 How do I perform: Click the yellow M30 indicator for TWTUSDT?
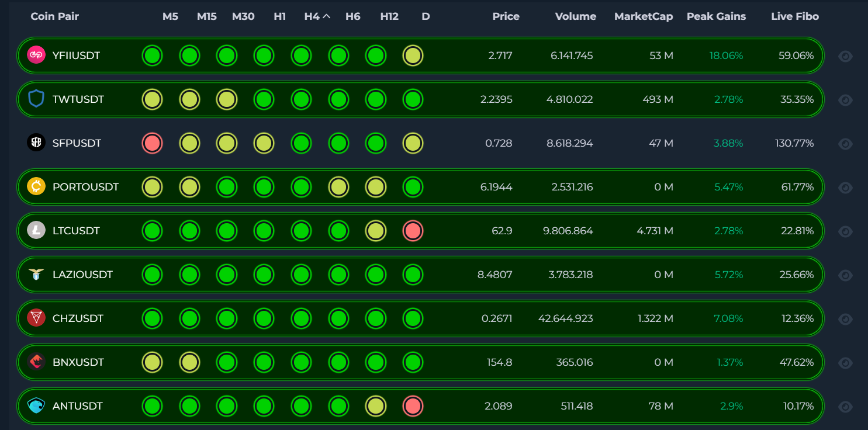point(226,99)
